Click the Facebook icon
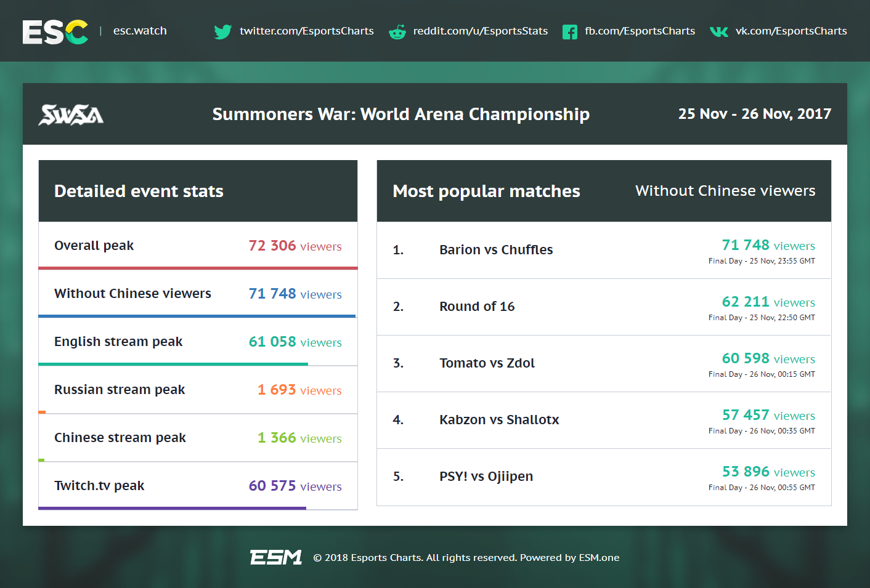 point(570,32)
